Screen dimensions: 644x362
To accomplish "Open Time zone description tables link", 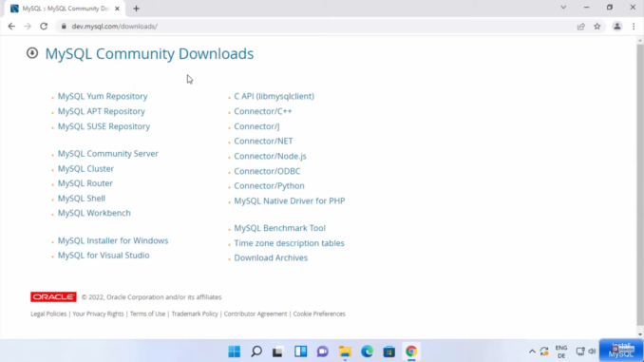I will [289, 243].
